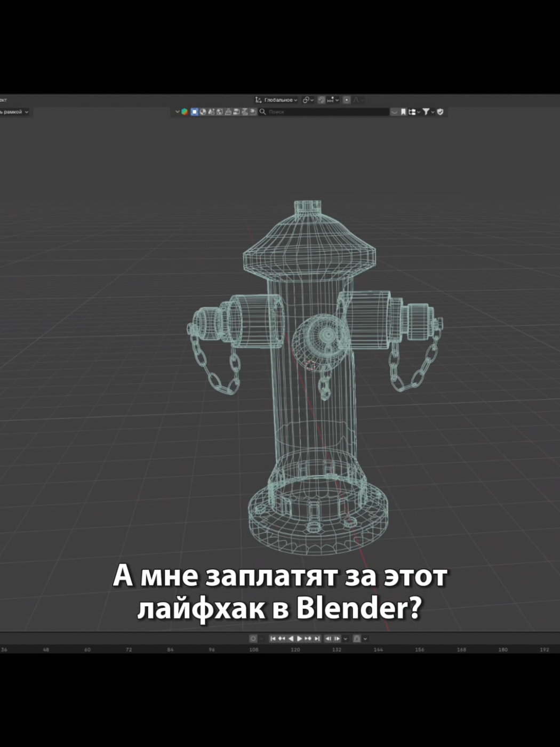This screenshot has height=747, width=560.
Task: Click frame 144 on timeline ruler
Action: [x=378, y=649]
